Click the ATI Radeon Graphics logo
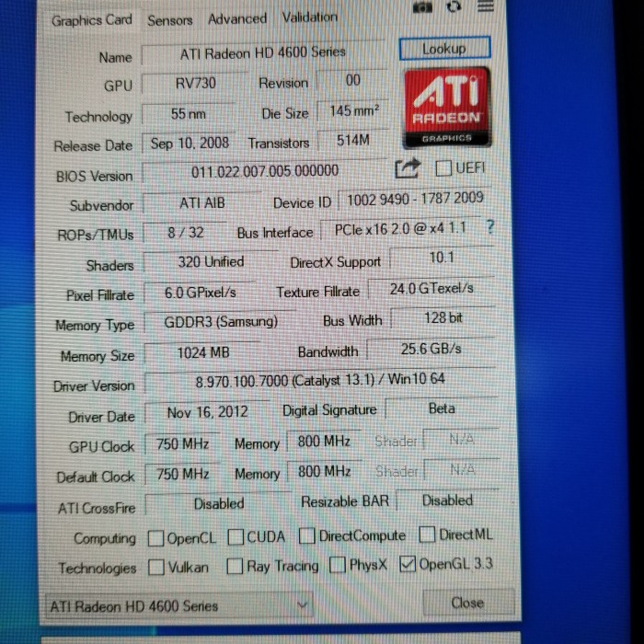This screenshot has height=644, width=644. click(x=447, y=108)
